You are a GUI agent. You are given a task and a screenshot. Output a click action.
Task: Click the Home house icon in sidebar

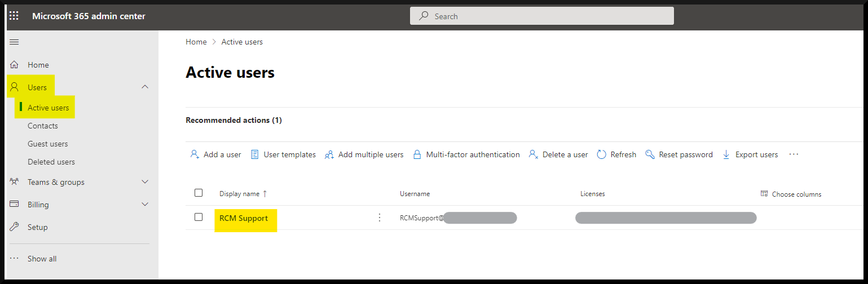click(15, 65)
